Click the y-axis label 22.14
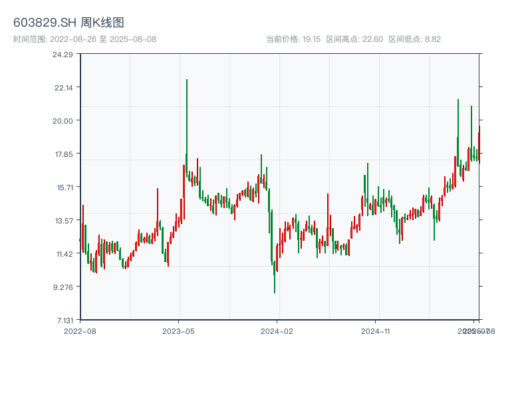Image resolution: width=532 pixels, height=399 pixels. (x=64, y=88)
